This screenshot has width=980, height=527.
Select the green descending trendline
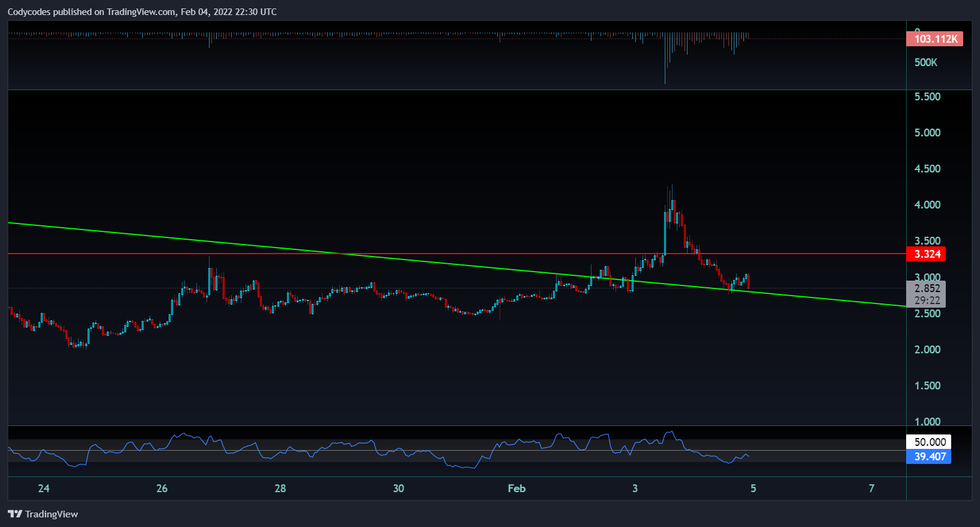point(456,265)
